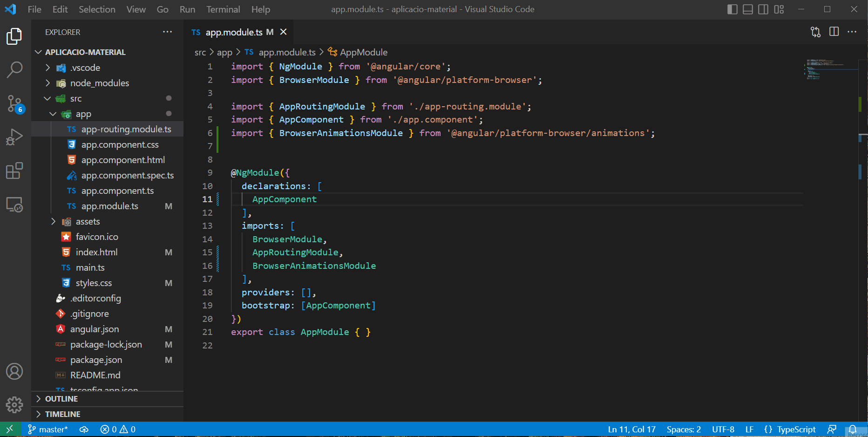Toggle the secondary sidebar visibility
The height and width of the screenshot is (437, 868).
tap(763, 9)
